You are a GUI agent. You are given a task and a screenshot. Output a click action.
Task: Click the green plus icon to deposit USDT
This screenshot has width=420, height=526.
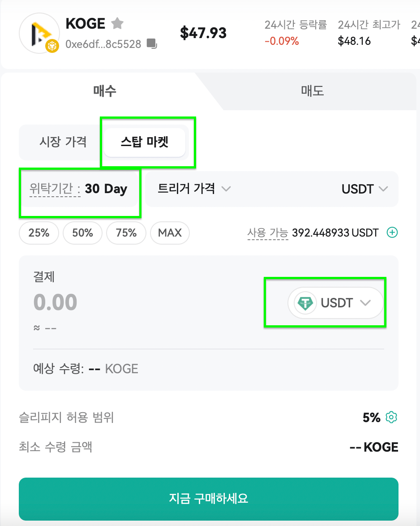(x=392, y=233)
